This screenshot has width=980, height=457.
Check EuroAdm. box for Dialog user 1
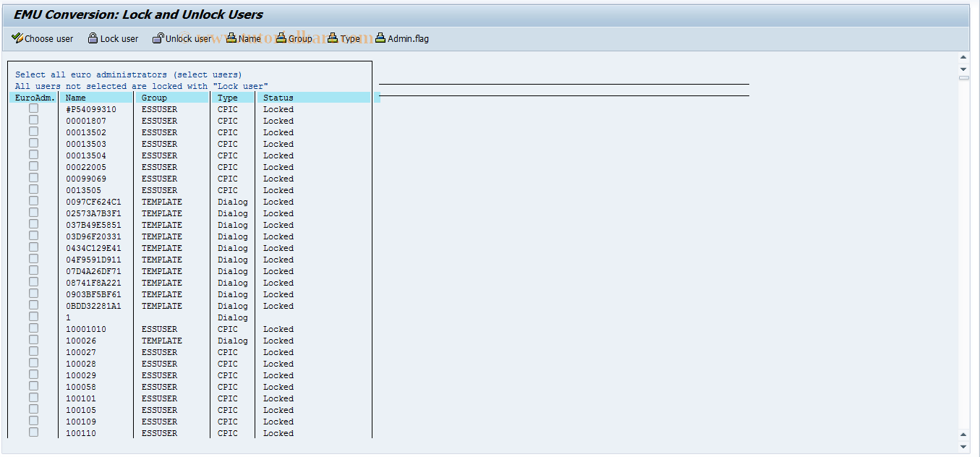tap(33, 316)
